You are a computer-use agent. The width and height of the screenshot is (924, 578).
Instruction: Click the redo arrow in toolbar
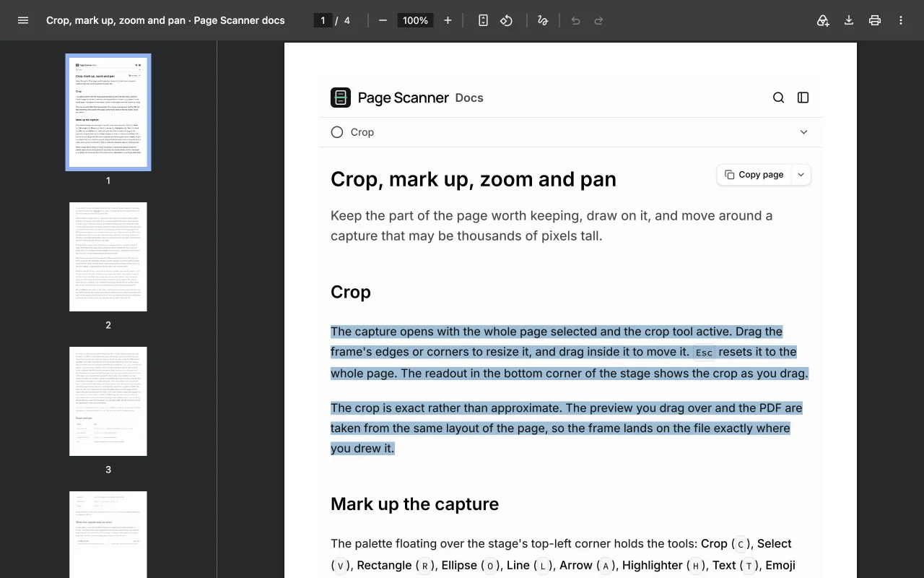(x=598, y=20)
